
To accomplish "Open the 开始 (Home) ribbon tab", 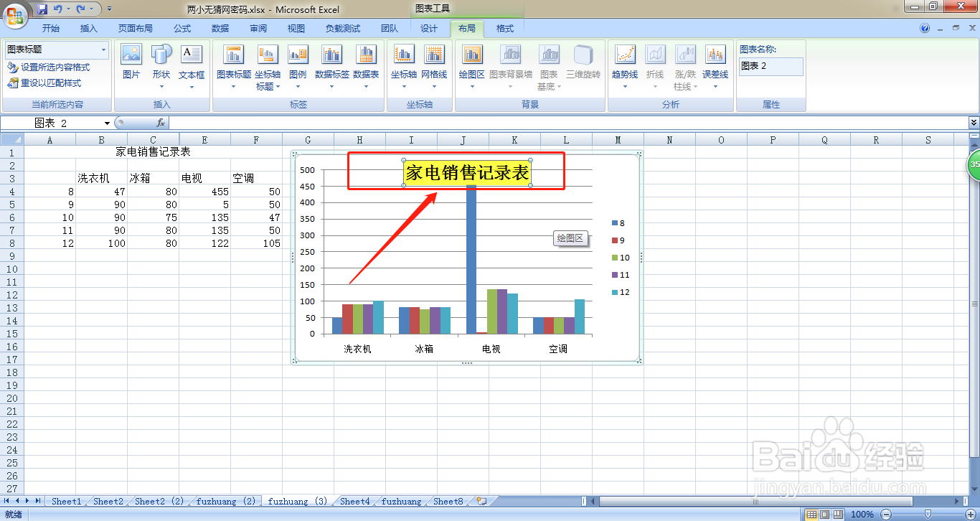I will coord(51,29).
